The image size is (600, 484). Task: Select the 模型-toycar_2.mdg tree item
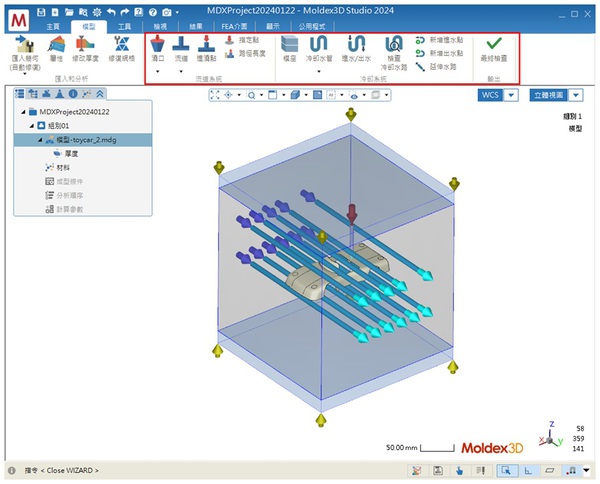(90, 140)
